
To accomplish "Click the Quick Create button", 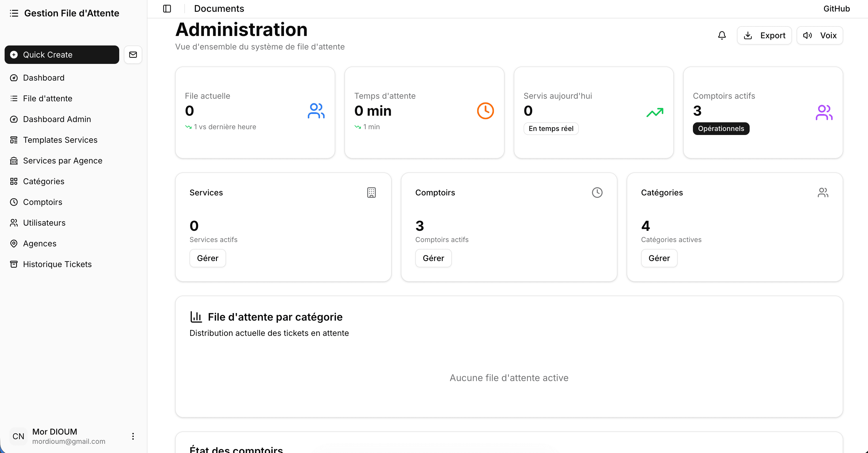I will (x=61, y=55).
